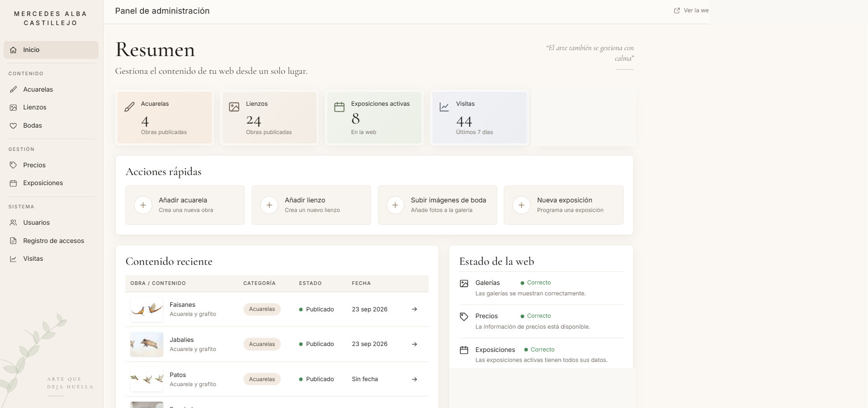Click the Ver la web link
This screenshot has width=868, height=408.
click(691, 10)
